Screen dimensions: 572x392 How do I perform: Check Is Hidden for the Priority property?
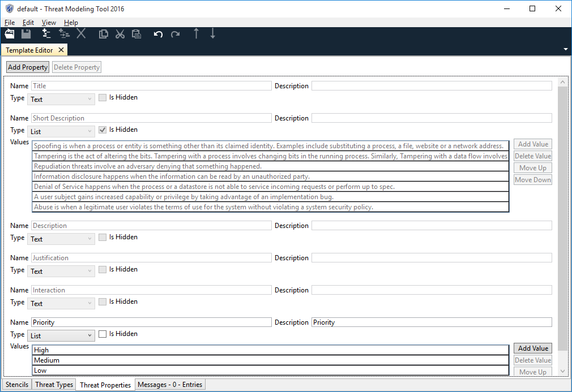coord(102,334)
